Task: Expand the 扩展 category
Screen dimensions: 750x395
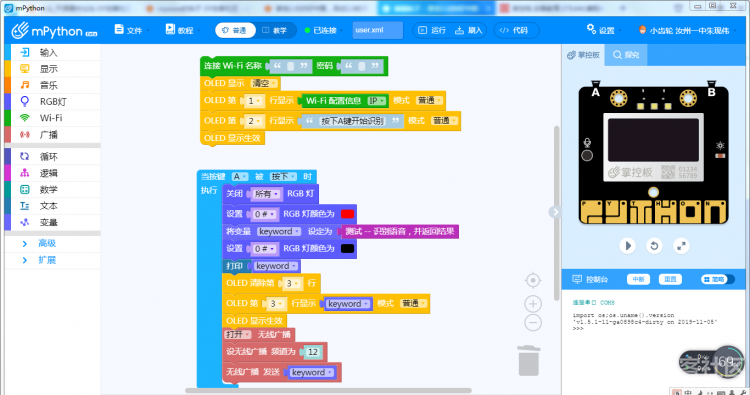Action: pyautogui.click(x=47, y=260)
